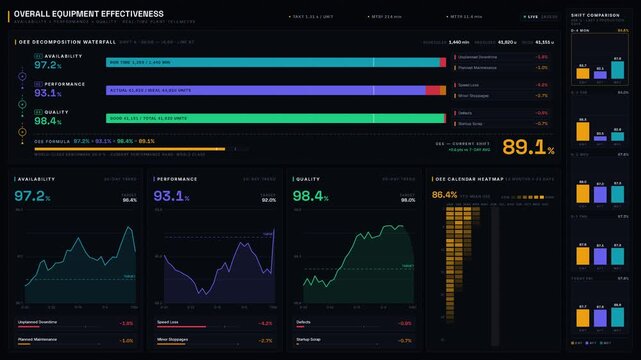Image resolution: width=641 pixels, height=360 pixels.
Task: Click the Overall Equipment Effectiveness heading
Action: coord(89,14)
